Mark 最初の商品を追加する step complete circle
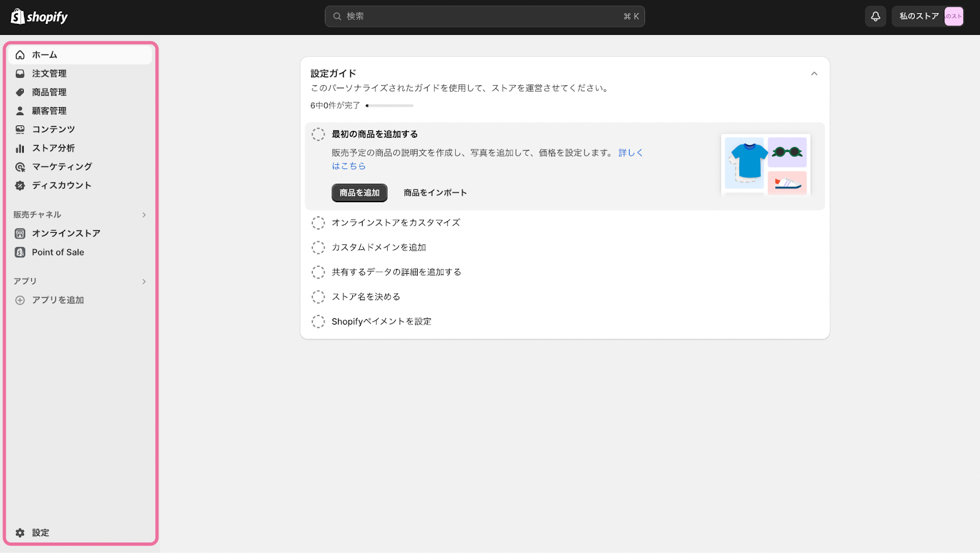980x553 pixels. (x=318, y=135)
